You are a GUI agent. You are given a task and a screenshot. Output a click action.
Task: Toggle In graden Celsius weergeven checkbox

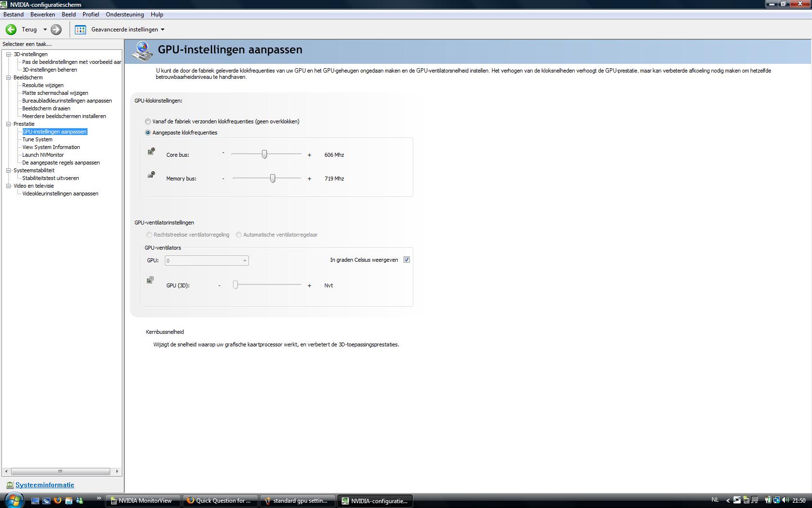click(406, 260)
